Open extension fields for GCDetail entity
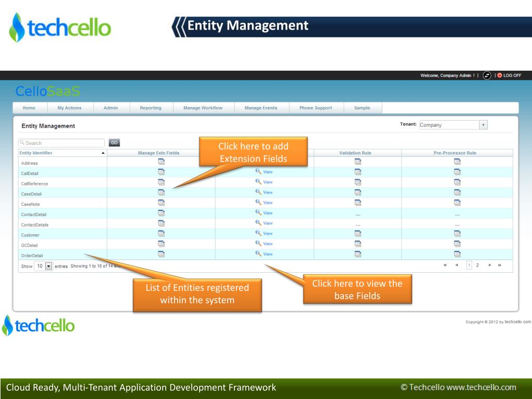Screen dimensions: 532x399 coord(161,244)
